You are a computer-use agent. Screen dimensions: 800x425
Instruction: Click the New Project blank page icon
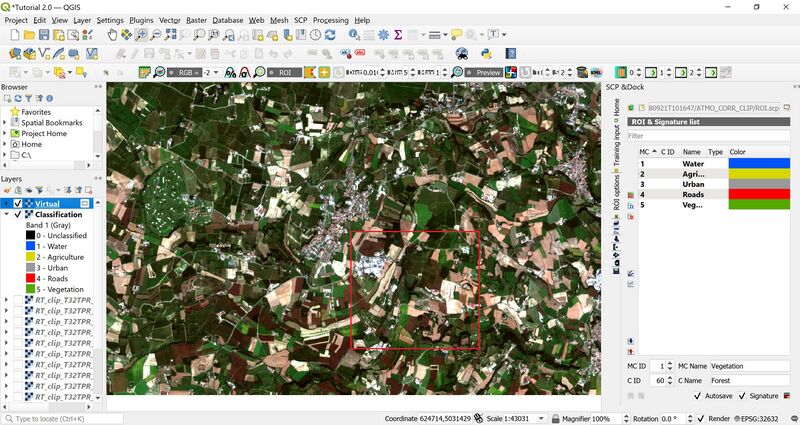tap(13, 35)
